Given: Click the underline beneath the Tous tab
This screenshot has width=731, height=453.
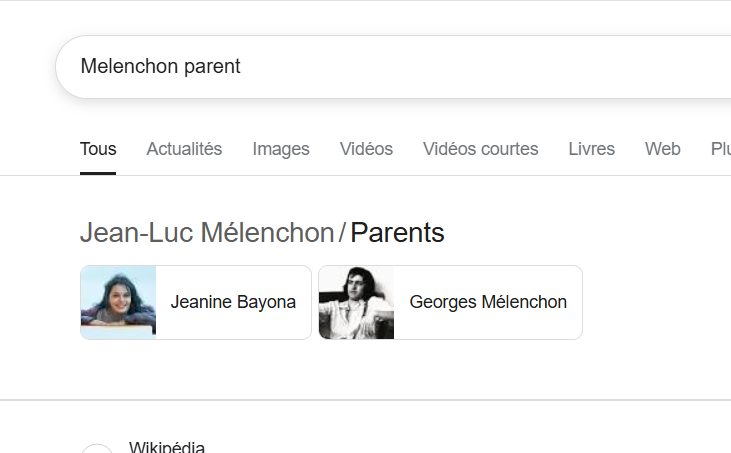Looking at the screenshot, I should (98, 173).
